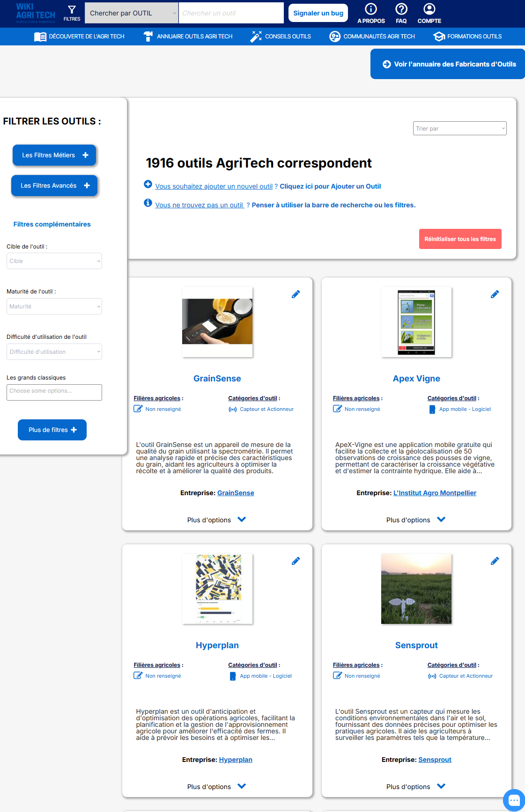The width and height of the screenshot is (525, 812).
Task: Click the Wiki Agri Tech logo
Action: [x=36, y=13]
